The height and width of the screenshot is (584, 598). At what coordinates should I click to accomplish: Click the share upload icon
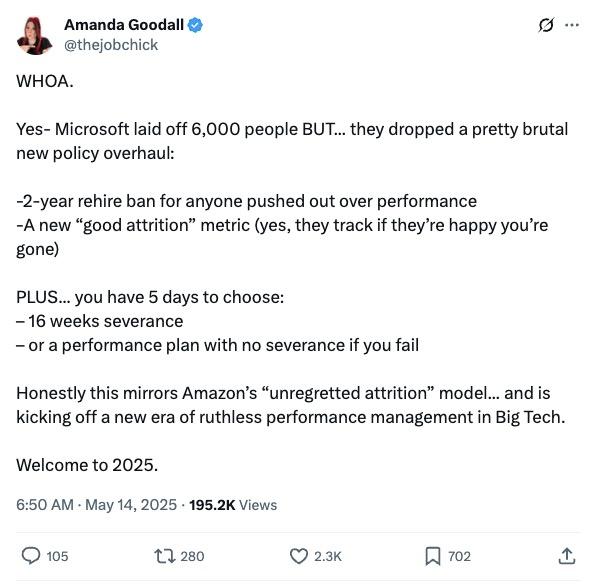(567, 556)
